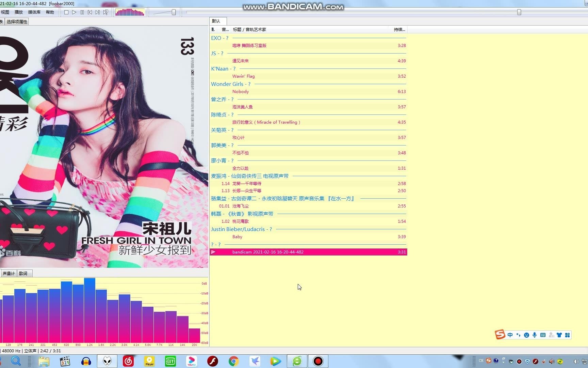Screen dimensions: 588x368
Task: Switch to the 声量计 tab
Action: 9,274
